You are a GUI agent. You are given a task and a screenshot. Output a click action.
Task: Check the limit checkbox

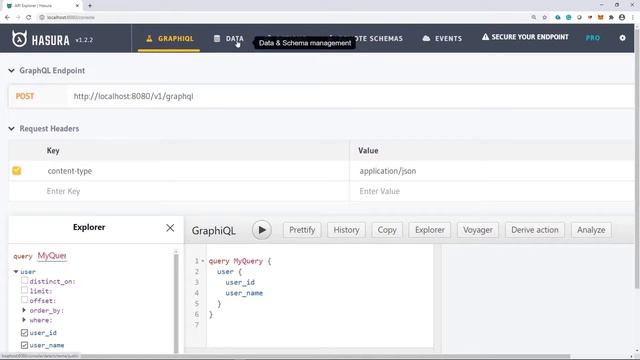click(x=24, y=290)
